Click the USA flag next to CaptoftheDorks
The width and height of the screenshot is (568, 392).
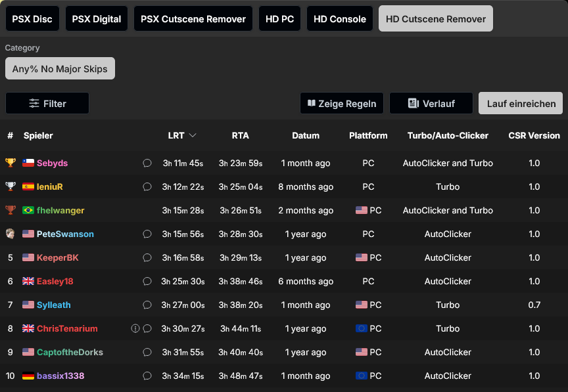[28, 352]
